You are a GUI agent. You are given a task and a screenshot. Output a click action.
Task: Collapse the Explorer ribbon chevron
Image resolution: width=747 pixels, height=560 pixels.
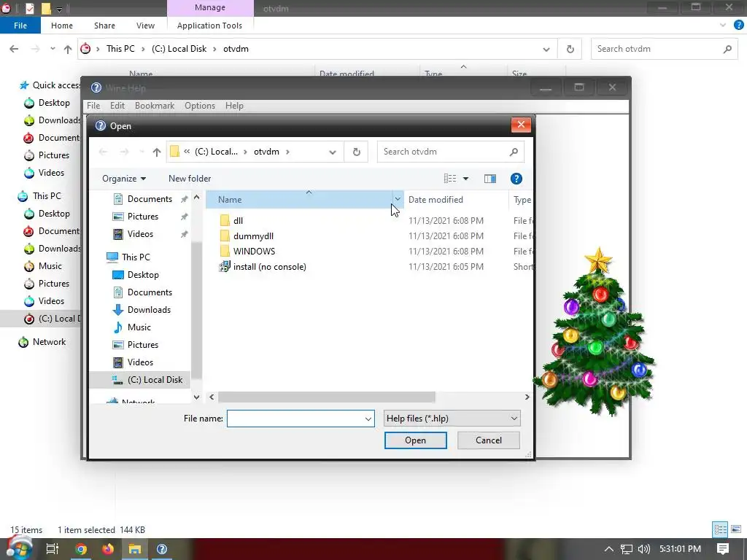pos(723,26)
